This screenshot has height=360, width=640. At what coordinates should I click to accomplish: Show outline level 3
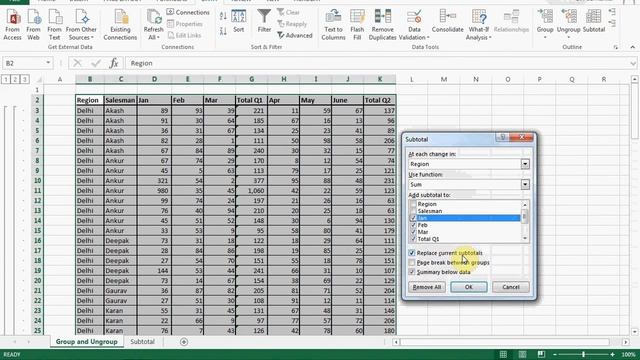coord(24,79)
